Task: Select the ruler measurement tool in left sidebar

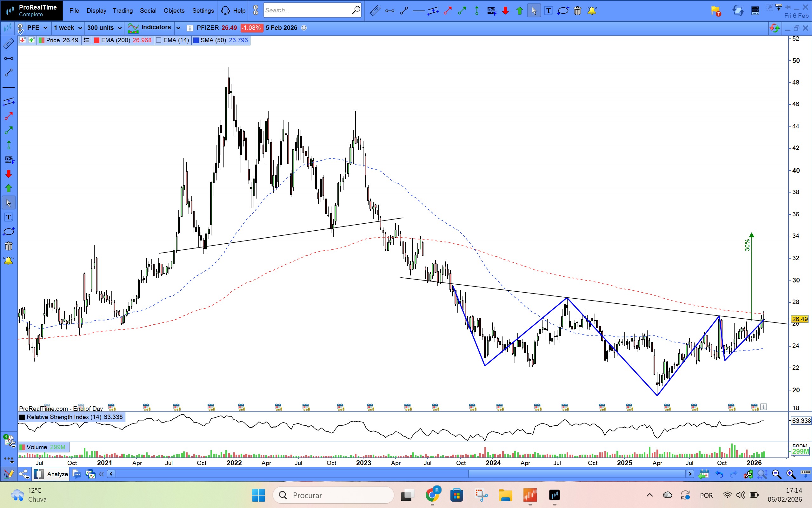Action: (9, 44)
